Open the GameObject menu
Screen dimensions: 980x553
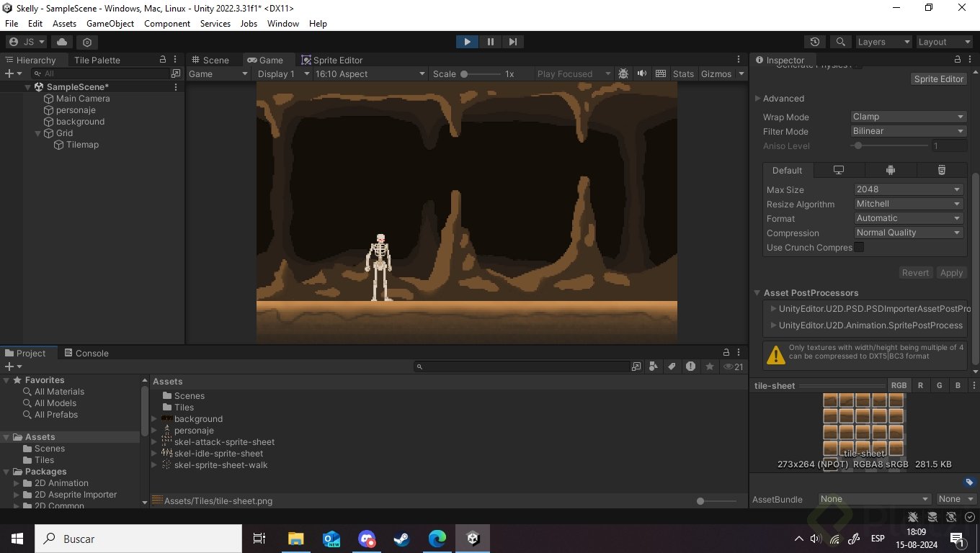110,23
